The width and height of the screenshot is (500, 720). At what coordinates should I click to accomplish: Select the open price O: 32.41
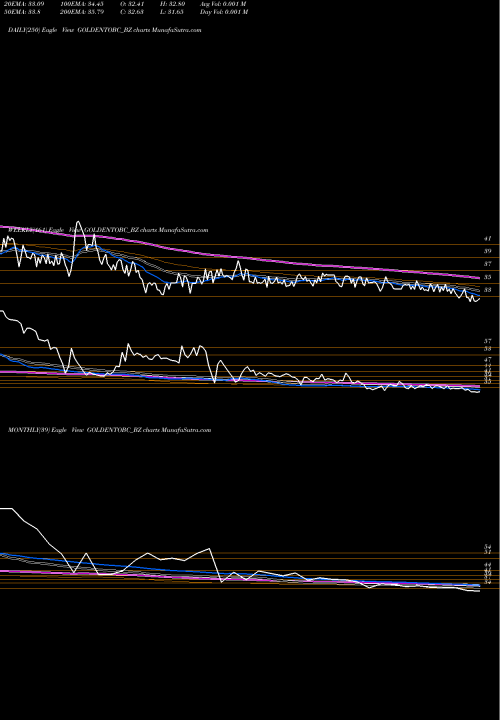132,4
